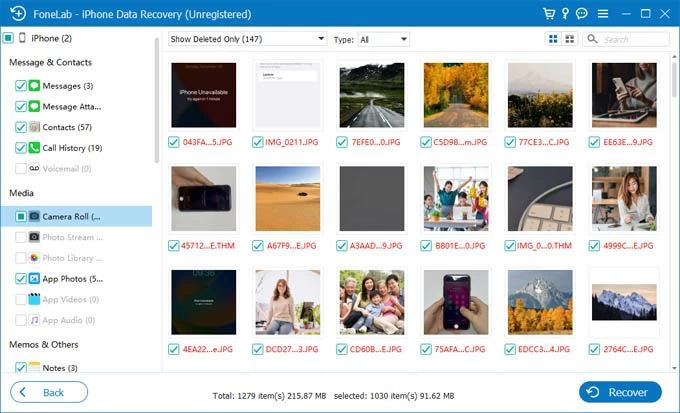This screenshot has width=680, height=413.
Task: Click the Messages icon in sidebar
Action: [x=35, y=86]
